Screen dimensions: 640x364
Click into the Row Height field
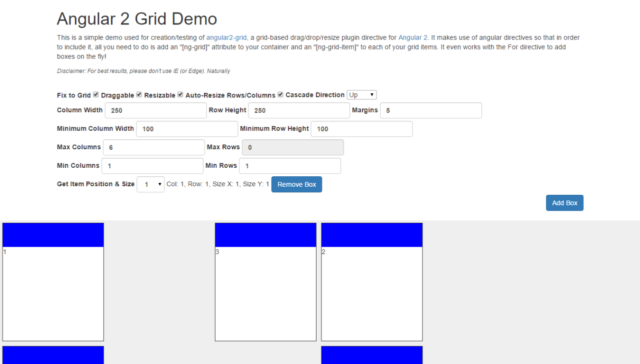pyautogui.click(x=299, y=110)
